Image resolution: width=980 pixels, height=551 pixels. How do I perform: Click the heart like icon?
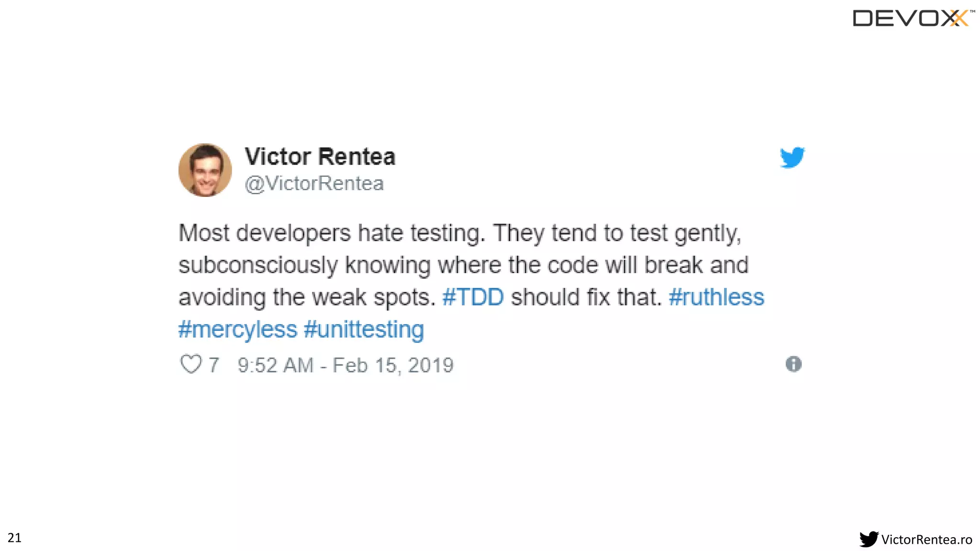click(191, 364)
